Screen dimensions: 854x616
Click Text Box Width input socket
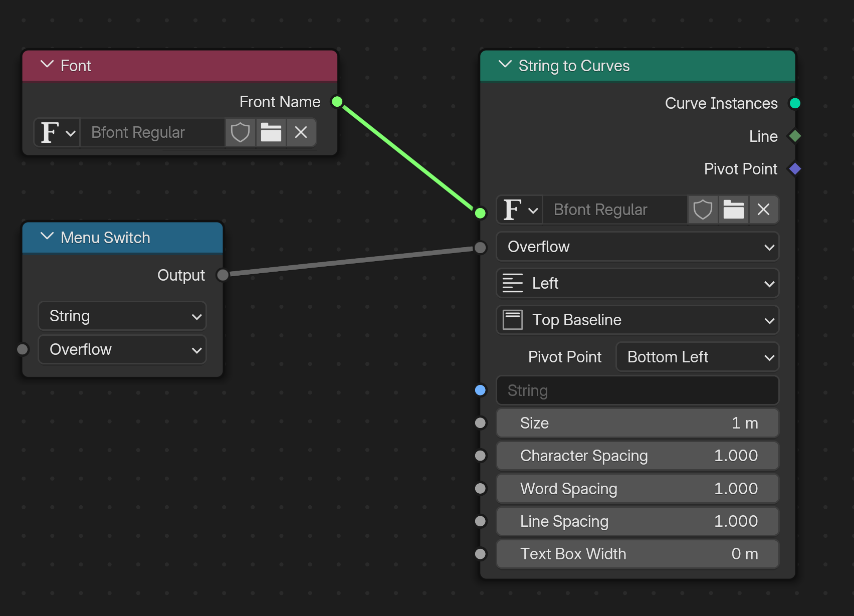tap(480, 554)
